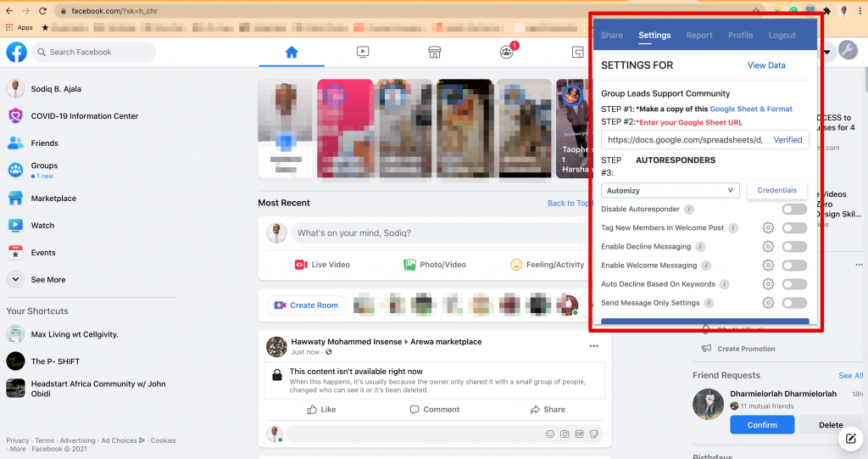868x459 pixels.
Task: Toggle Enable Decline Messaging switch
Action: [794, 247]
